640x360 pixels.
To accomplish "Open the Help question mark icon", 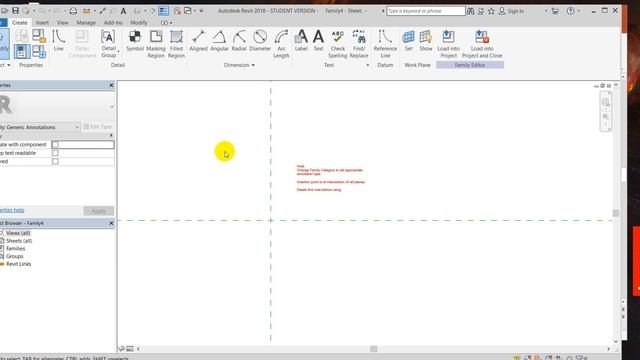I will 570,11.
